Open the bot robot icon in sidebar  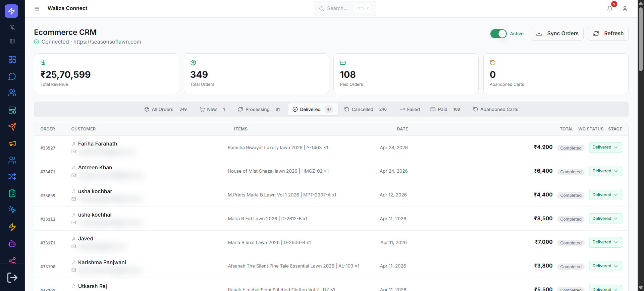point(12,244)
